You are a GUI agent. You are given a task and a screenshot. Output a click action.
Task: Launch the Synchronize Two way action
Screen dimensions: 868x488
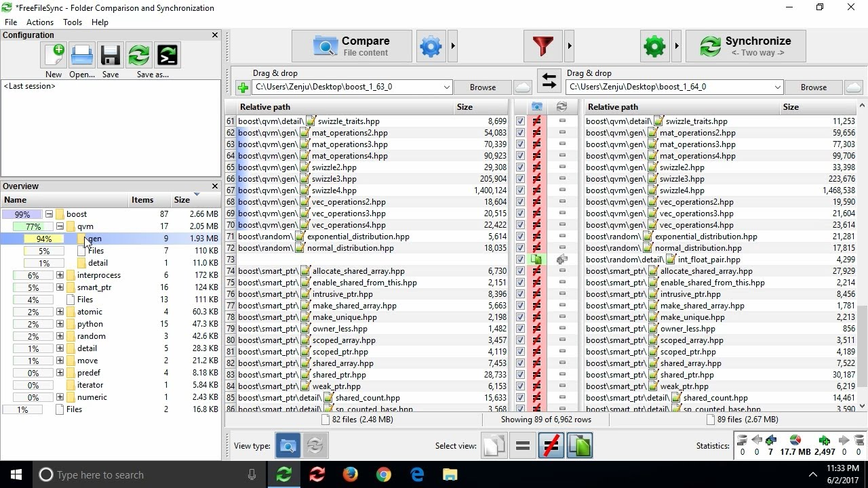tap(745, 45)
